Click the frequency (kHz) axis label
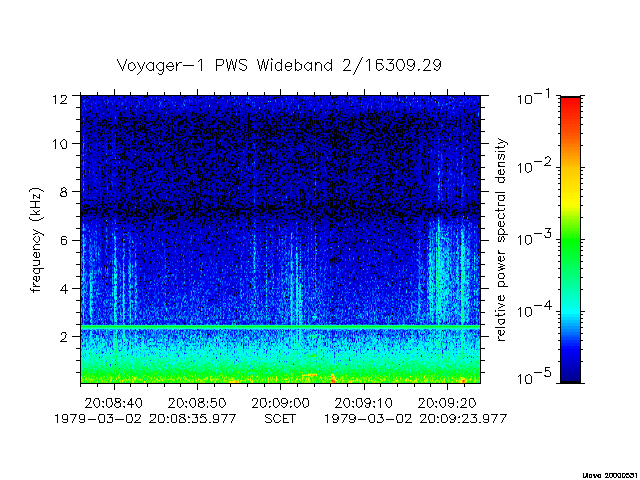The image size is (640, 480). (x=36, y=240)
